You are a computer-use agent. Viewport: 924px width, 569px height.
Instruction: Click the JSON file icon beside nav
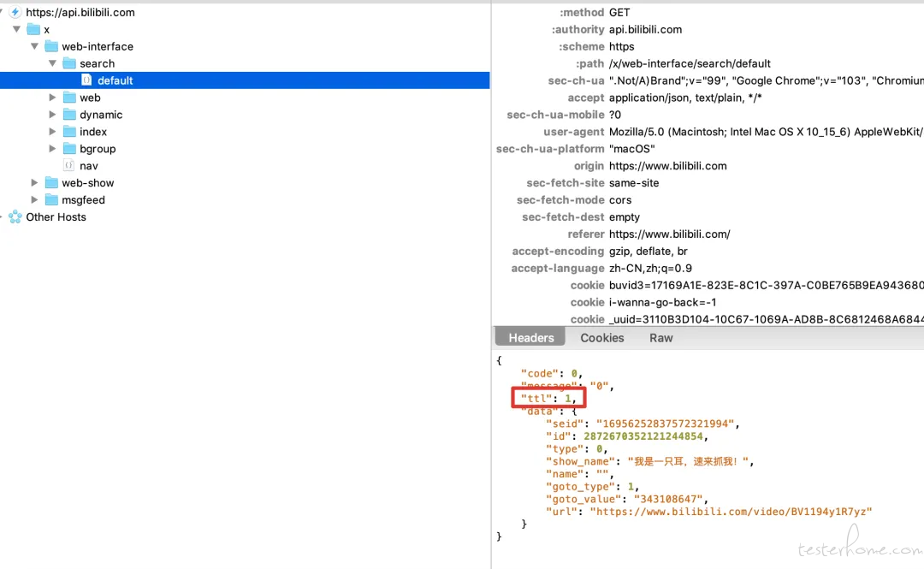click(69, 166)
